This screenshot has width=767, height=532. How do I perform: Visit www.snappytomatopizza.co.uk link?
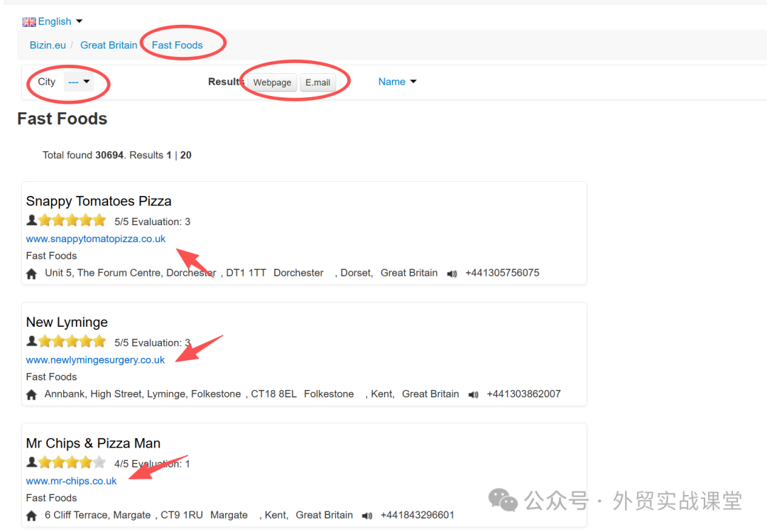coord(96,239)
